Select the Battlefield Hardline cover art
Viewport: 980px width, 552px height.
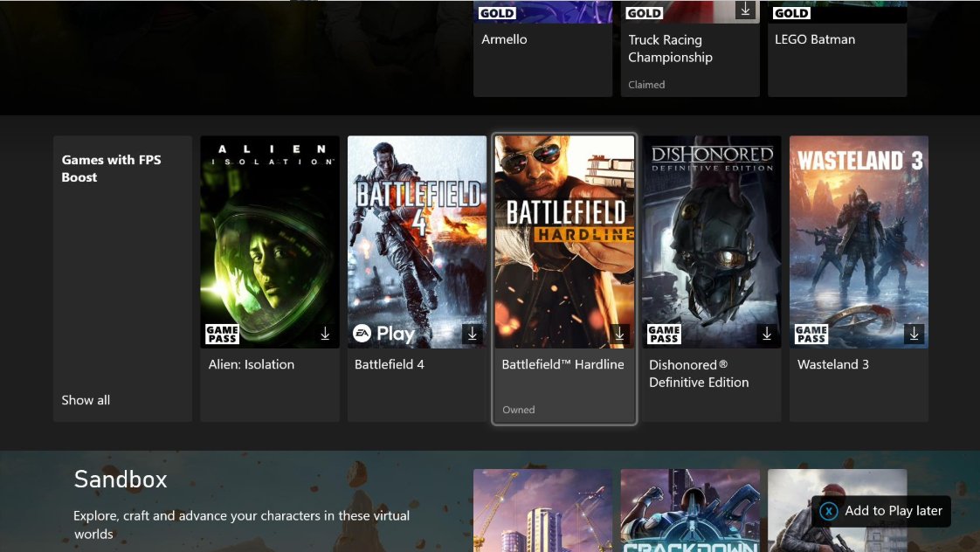[564, 242]
